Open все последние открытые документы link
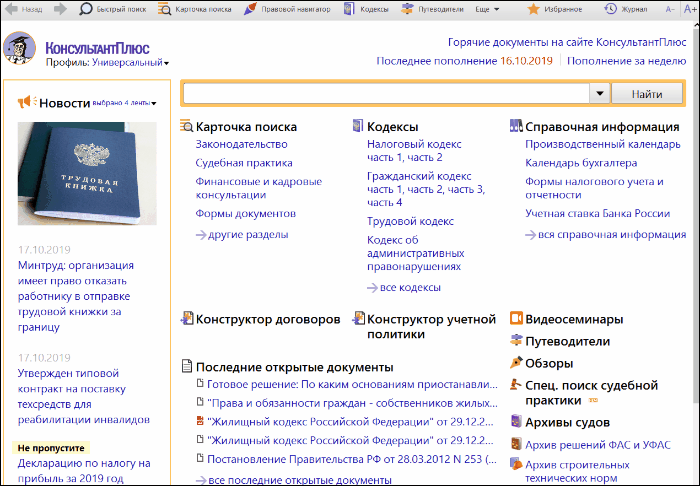The image size is (700, 486). pos(294,480)
